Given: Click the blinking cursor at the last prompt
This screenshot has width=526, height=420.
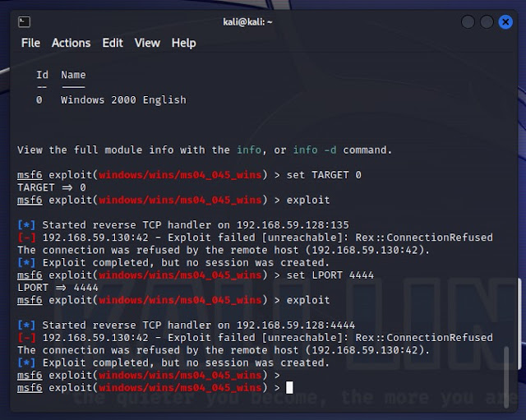Looking at the screenshot, I should click(289, 387).
